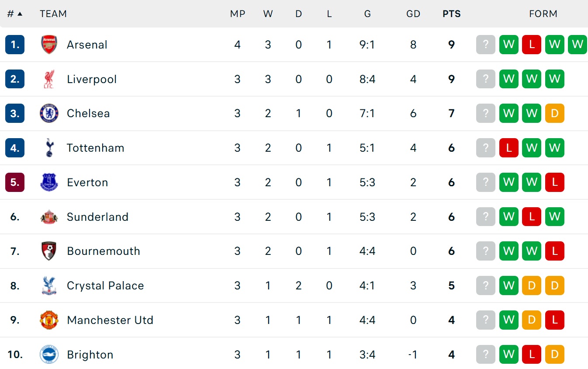Open the Manchester Utd team link
The image size is (588, 369).
point(110,320)
